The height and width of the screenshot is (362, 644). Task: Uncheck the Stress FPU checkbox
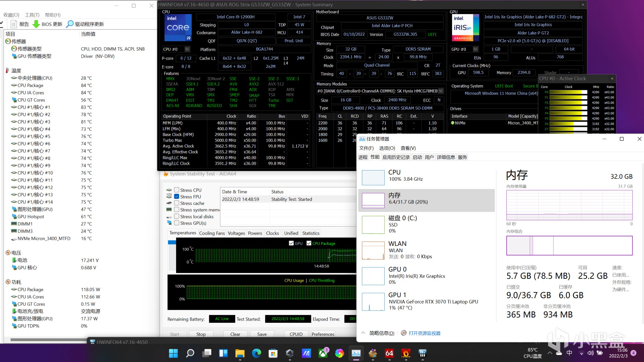(x=177, y=197)
